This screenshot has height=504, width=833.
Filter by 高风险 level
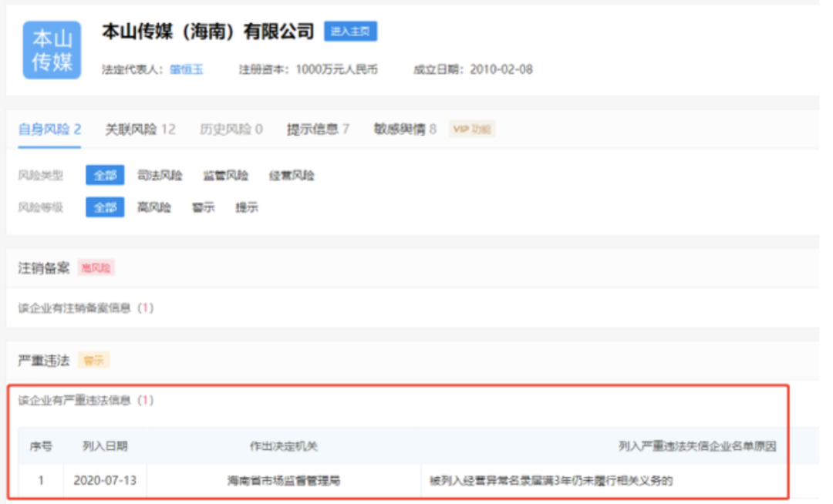point(154,207)
